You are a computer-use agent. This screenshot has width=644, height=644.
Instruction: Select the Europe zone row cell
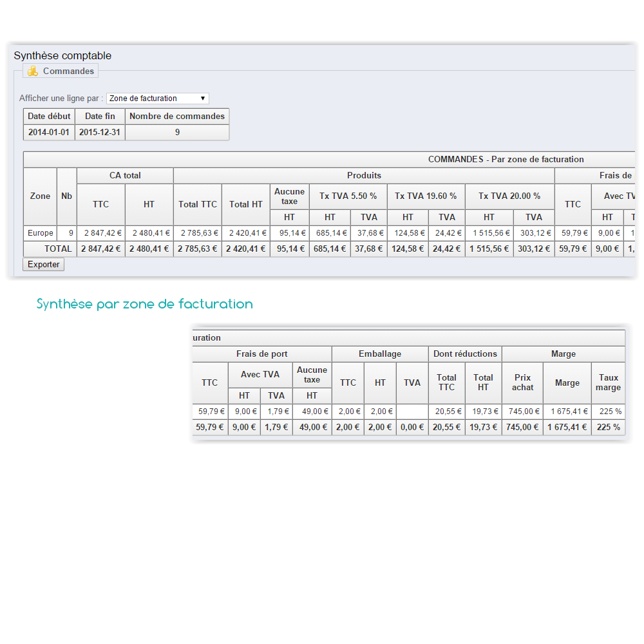40,233
